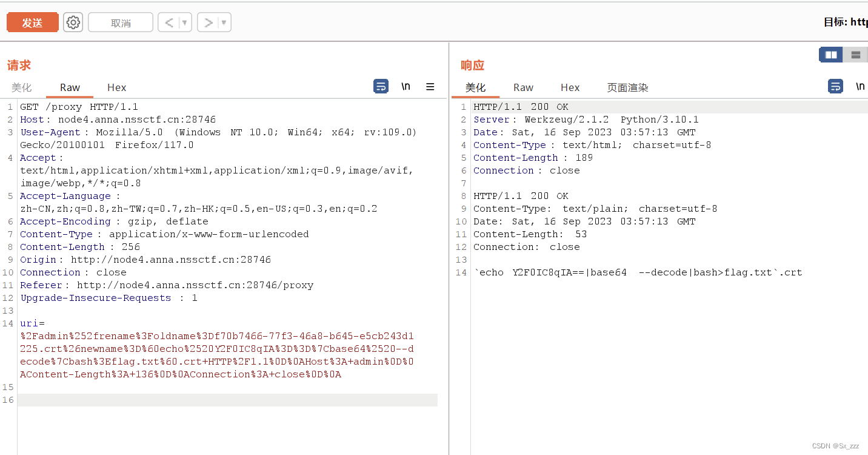The height and width of the screenshot is (455, 868).
Task: Click the User-Agent header line
Action: click(218, 138)
